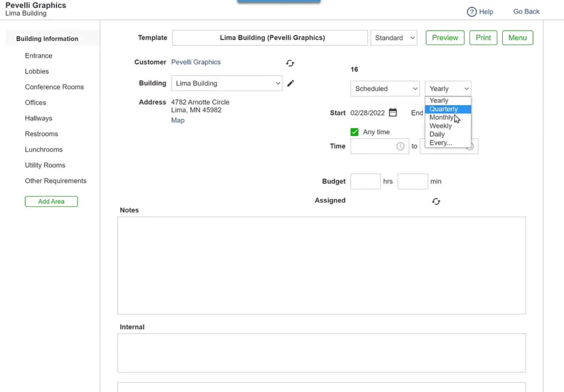Click the Start date 02/28/2022
Screen dimensions: 564x392
367,113
